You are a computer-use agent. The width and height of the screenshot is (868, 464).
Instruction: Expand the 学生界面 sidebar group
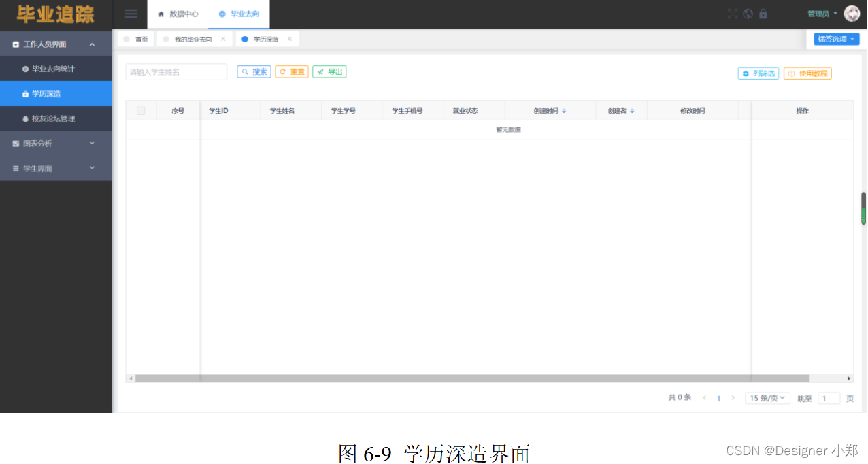(56, 168)
